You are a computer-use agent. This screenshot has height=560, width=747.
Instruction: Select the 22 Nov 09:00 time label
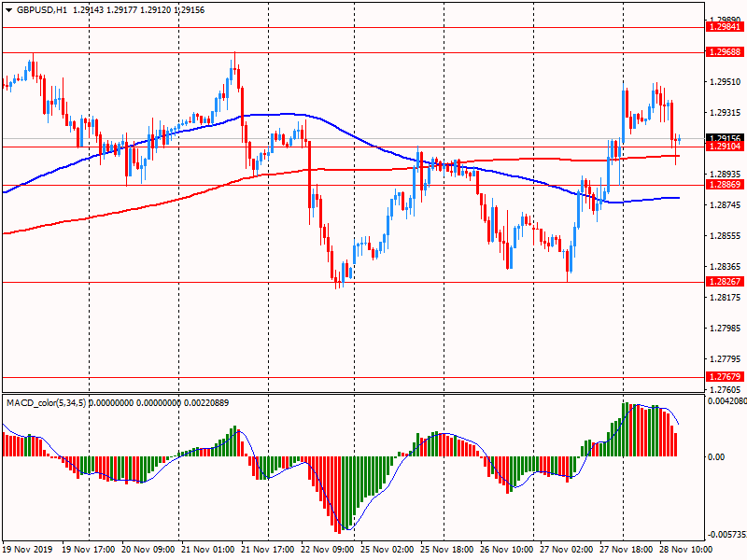pyautogui.click(x=327, y=551)
